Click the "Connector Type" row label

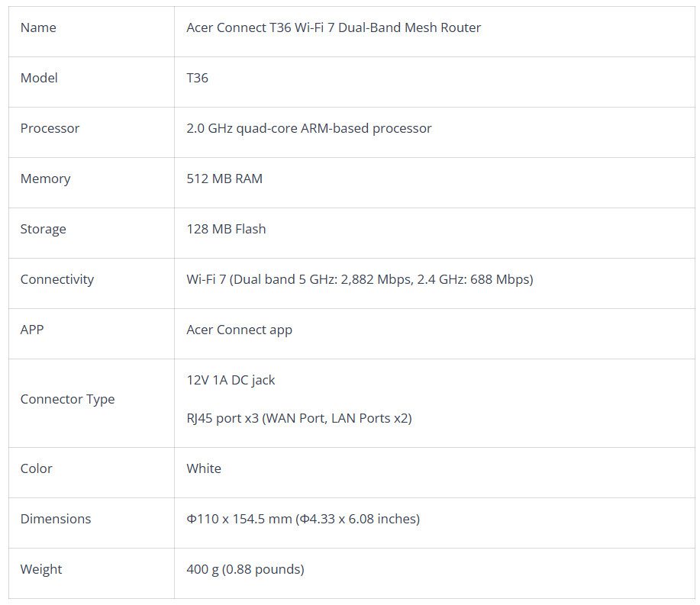point(67,400)
